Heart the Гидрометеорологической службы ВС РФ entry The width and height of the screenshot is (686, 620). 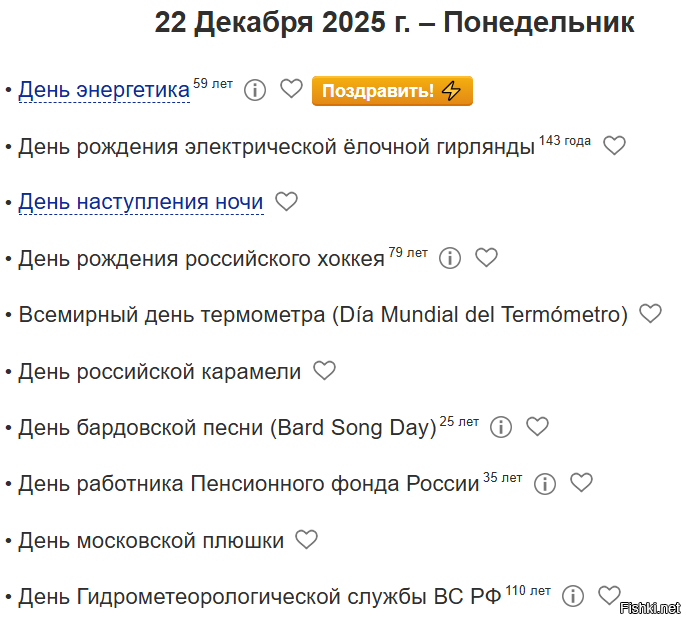(x=609, y=596)
